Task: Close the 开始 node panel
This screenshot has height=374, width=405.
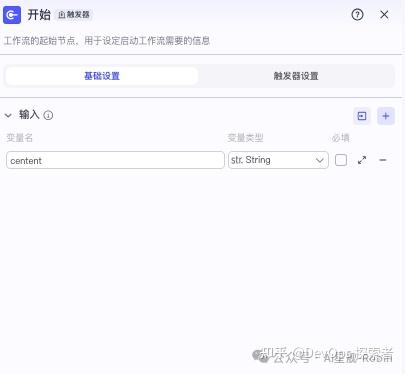Action: tap(384, 15)
